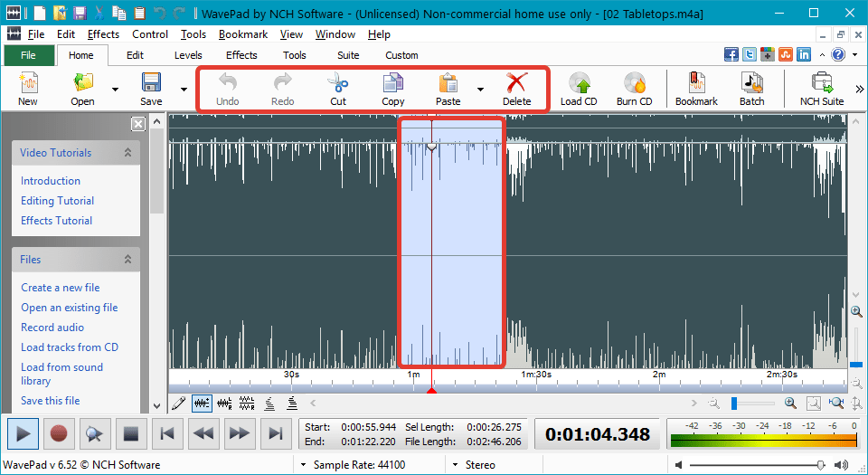Image resolution: width=868 pixels, height=475 pixels.
Task: Click the StumbleUpon share icon
Action: (786, 54)
